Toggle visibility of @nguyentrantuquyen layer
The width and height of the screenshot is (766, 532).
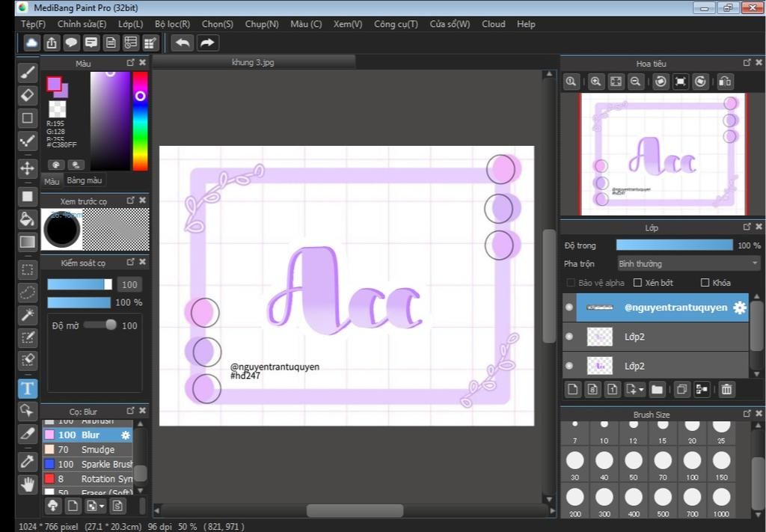[x=569, y=308]
